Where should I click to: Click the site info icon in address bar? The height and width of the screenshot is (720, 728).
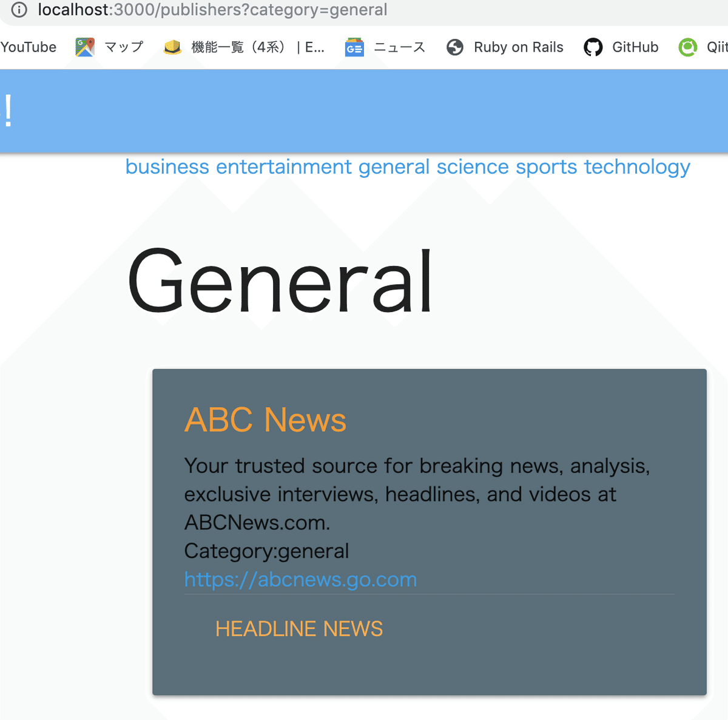(x=19, y=10)
